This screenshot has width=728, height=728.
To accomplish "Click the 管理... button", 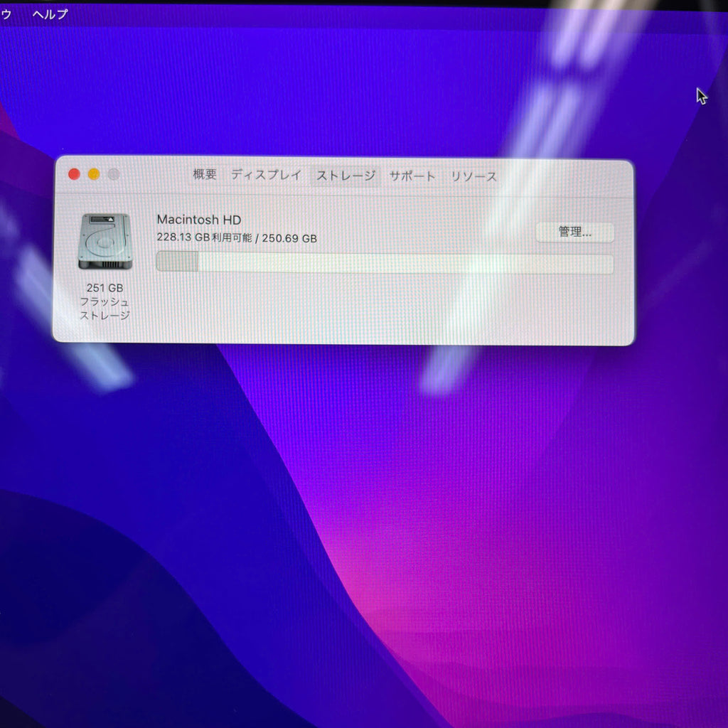I will [x=574, y=232].
